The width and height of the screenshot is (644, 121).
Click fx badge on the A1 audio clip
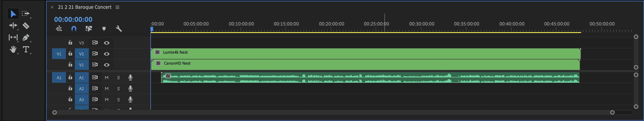[x=168, y=76]
